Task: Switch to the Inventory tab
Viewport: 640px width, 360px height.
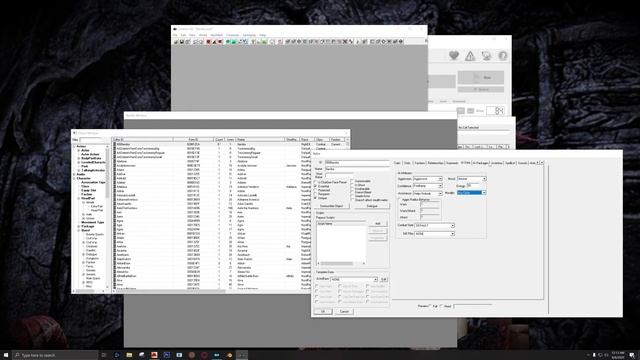Action: 496,163
